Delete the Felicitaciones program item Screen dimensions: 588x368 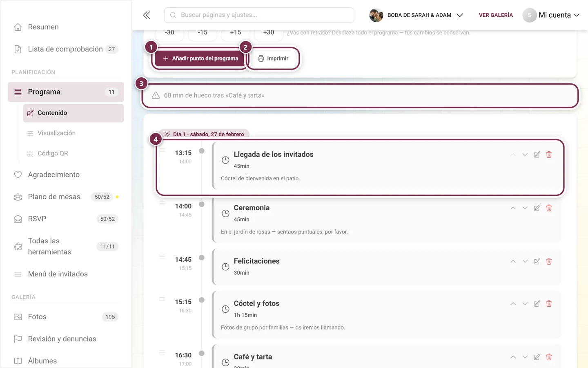(x=549, y=261)
